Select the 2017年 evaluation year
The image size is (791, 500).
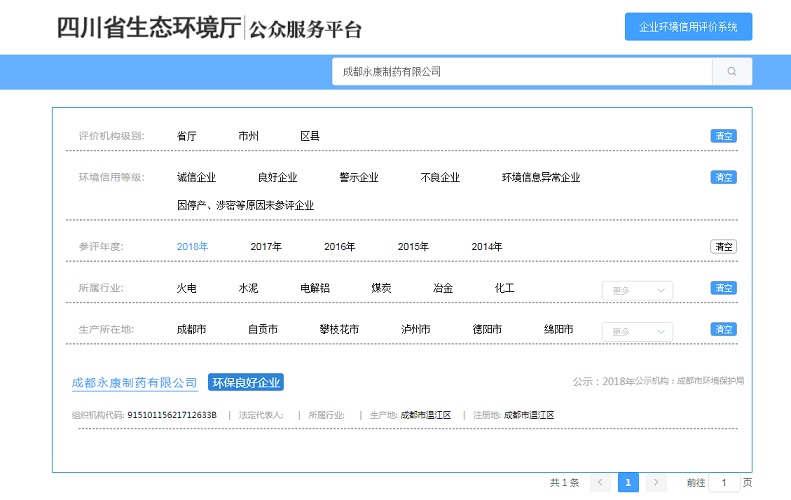point(266,247)
